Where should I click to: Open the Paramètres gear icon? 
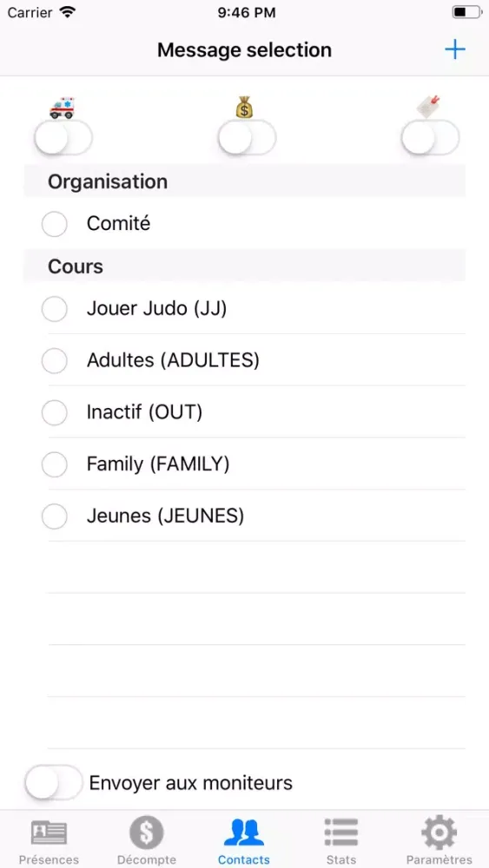coord(439,832)
